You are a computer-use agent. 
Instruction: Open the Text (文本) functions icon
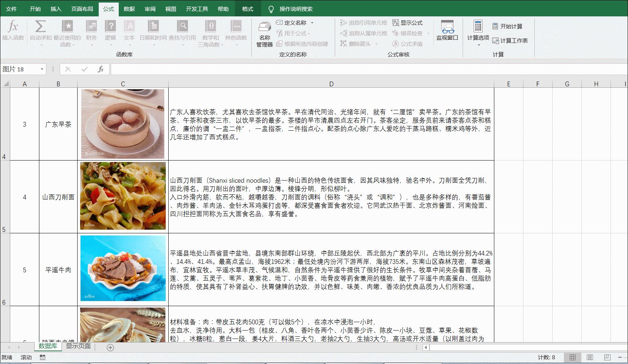coord(129,33)
